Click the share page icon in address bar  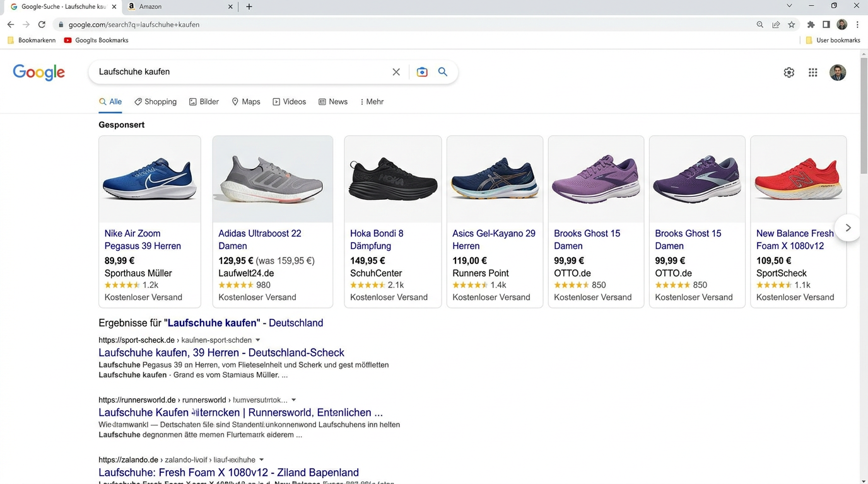776,25
